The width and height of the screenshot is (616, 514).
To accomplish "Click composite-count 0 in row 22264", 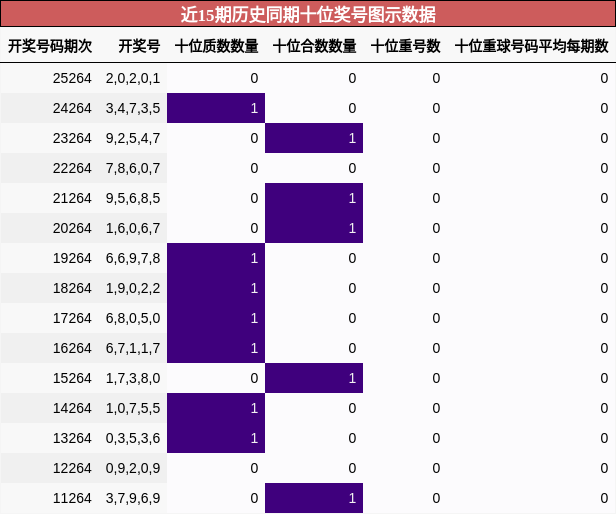I will [352, 168].
